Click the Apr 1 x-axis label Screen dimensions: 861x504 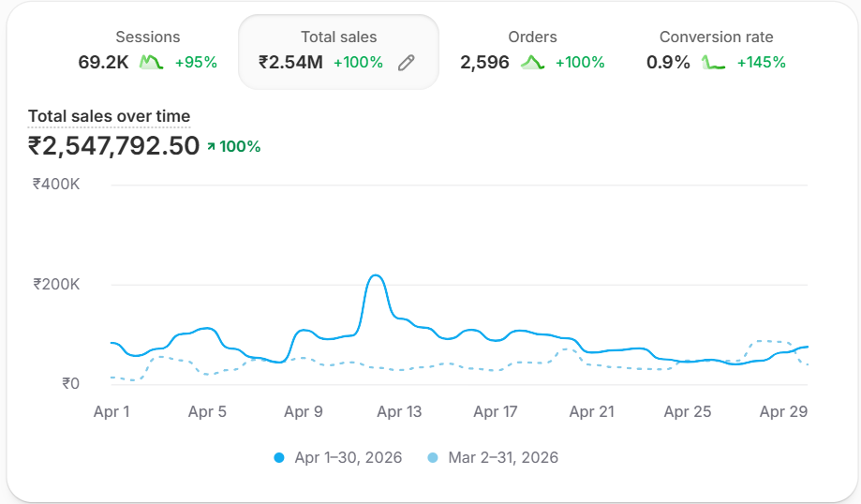tap(111, 412)
